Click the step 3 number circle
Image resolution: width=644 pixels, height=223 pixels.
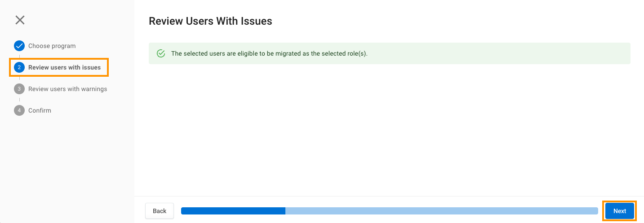(19, 89)
